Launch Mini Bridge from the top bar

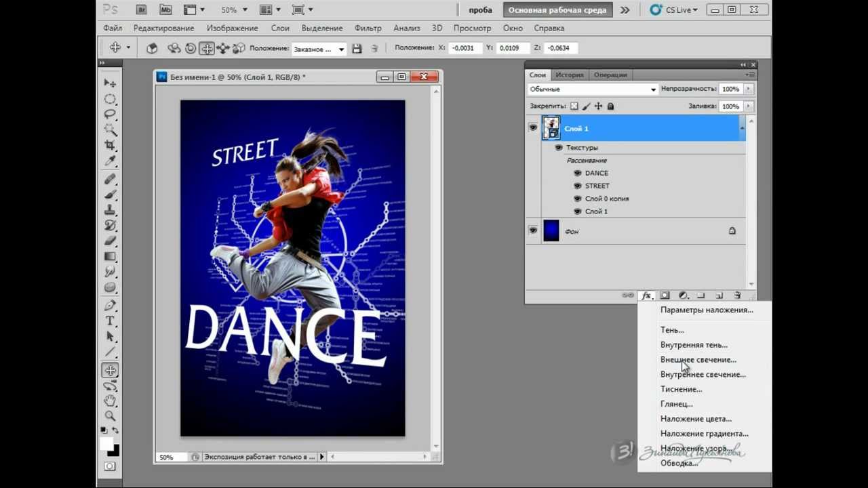tap(165, 9)
